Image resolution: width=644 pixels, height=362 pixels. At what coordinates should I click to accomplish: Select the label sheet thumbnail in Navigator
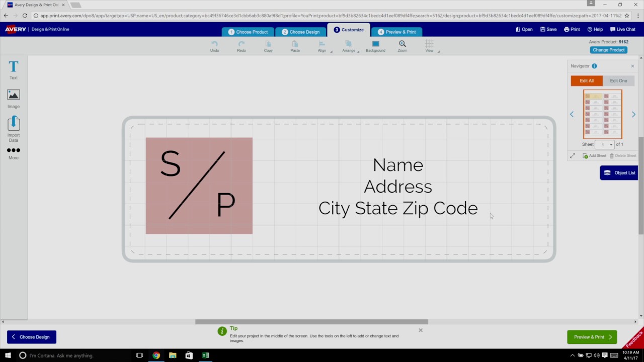pyautogui.click(x=602, y=114)
